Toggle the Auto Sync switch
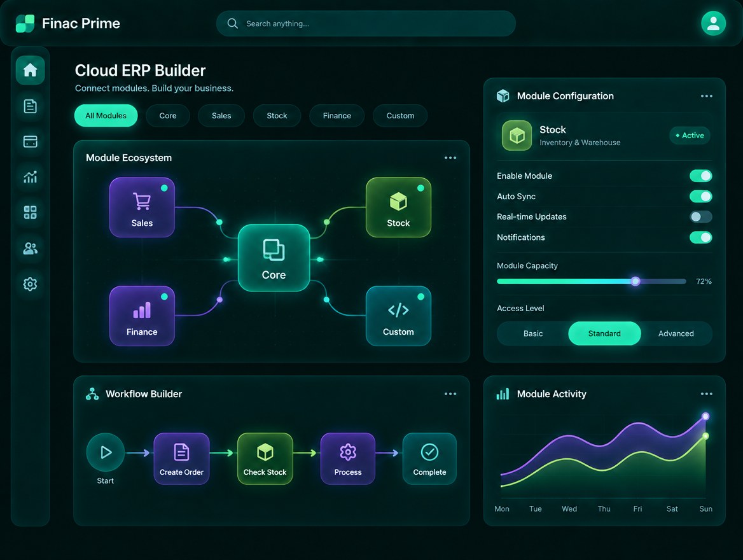This screenshot has height=560, width=743. point(701,196)
